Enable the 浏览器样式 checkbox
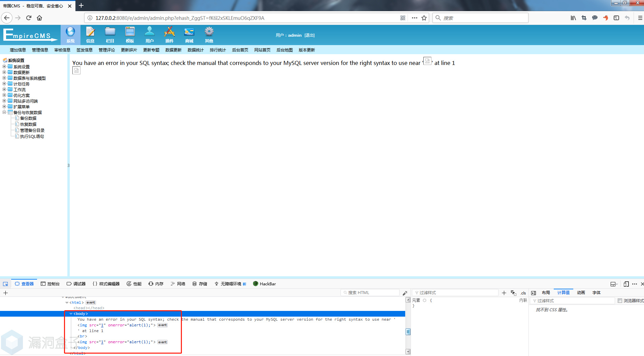This screenshot has height=356, width=644. click(620, 301)
